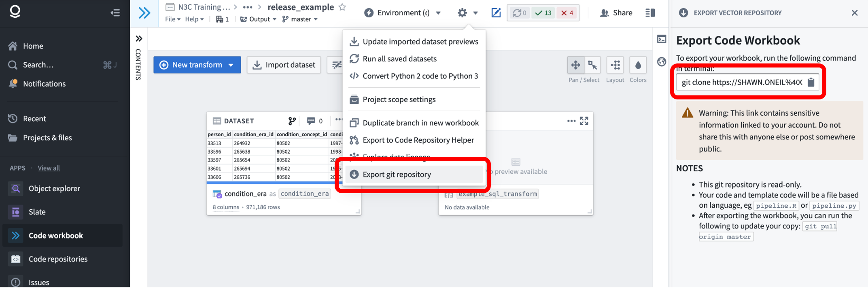Choose Update imported dataset previews
Image resolution: width=868 pixels, height=289 pixels.
point(414,42)
